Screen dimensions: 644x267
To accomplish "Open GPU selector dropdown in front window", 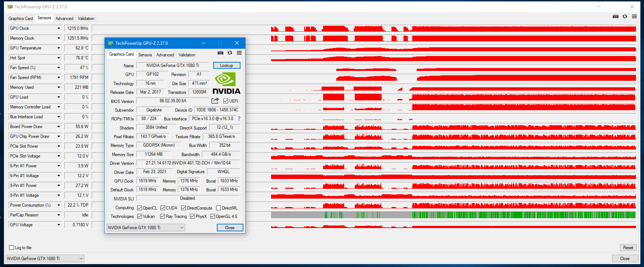I will [146, 227].
